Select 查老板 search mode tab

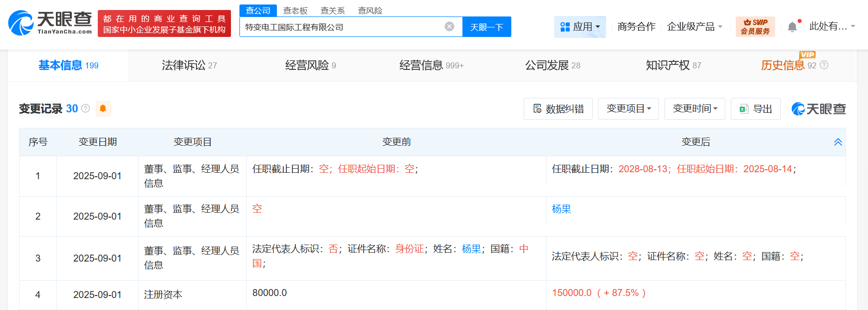(295, 10)
